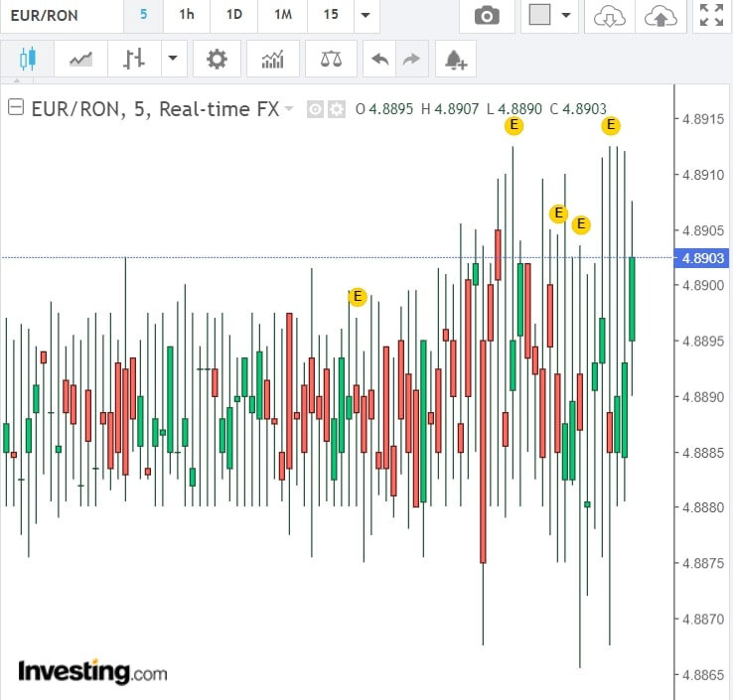The height and width of the screenshot is (700, 733).
Task: Toggle fullscreen chart mode
Action: [x=710, y=16]
